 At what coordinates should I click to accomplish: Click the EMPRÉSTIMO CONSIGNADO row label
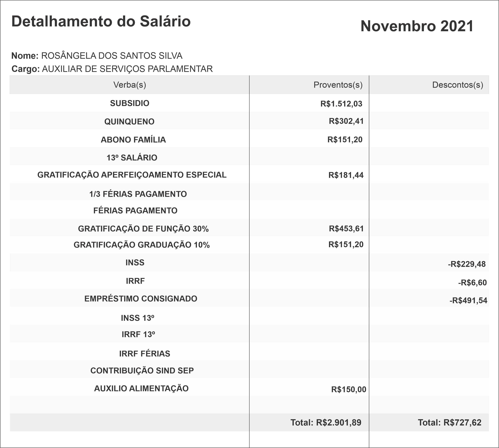[x=141, y=299]
